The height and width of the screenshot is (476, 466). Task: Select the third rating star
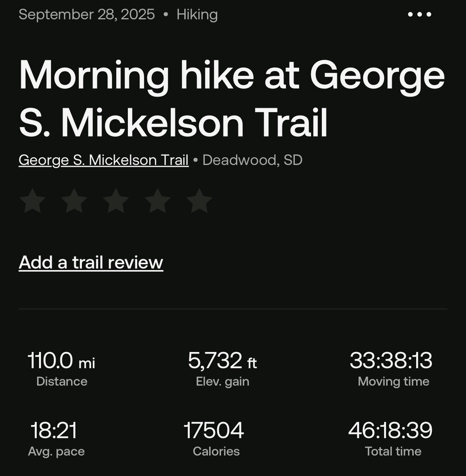tap(116, 201)
